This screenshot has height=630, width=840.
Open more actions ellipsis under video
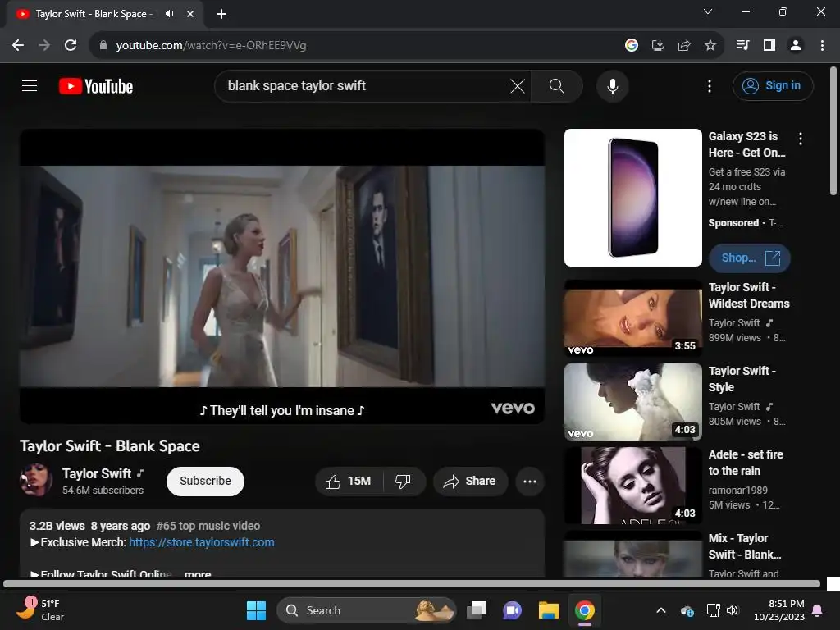pos(530,481)
